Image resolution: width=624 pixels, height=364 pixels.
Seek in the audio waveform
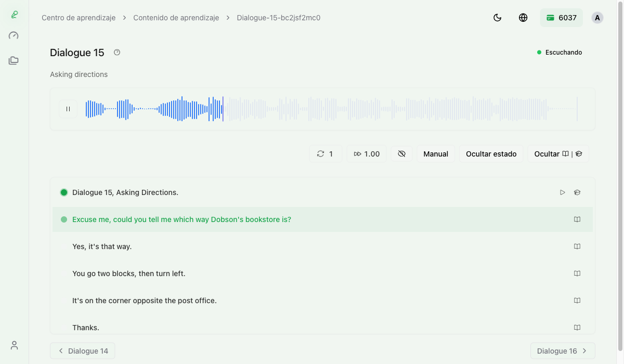364,109
